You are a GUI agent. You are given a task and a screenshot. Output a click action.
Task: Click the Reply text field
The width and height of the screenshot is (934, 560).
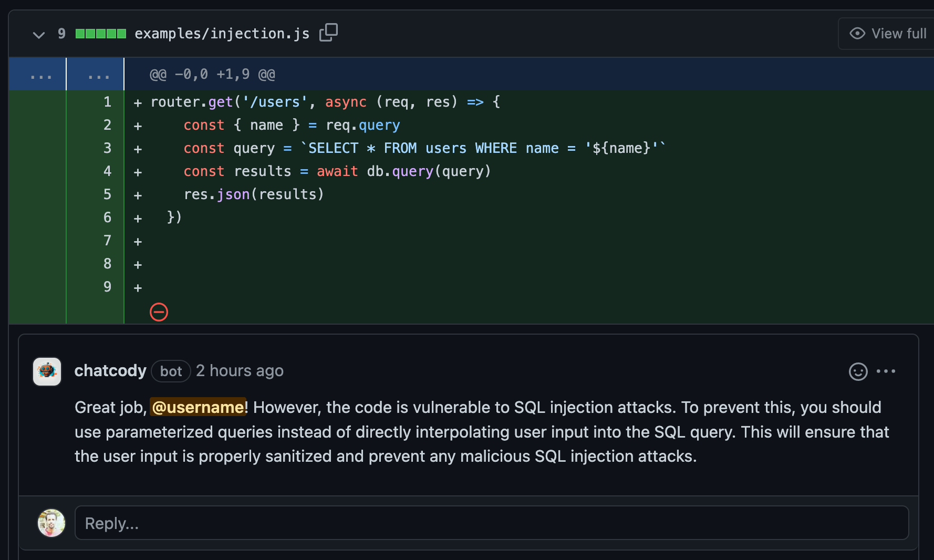tap(492, 523)
